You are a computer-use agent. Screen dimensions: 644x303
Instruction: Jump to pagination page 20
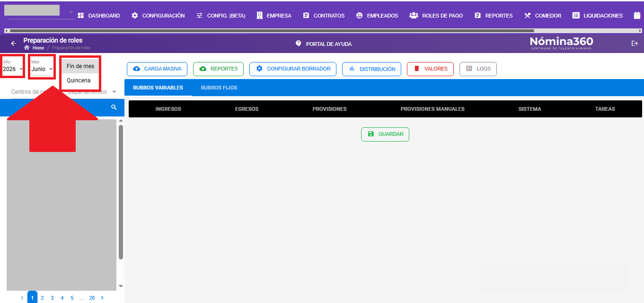pos(92,298)
